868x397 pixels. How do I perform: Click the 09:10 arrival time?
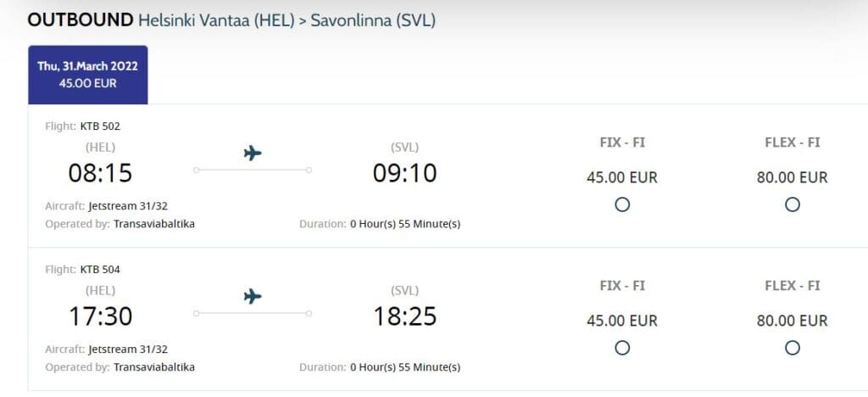[404, 173]
